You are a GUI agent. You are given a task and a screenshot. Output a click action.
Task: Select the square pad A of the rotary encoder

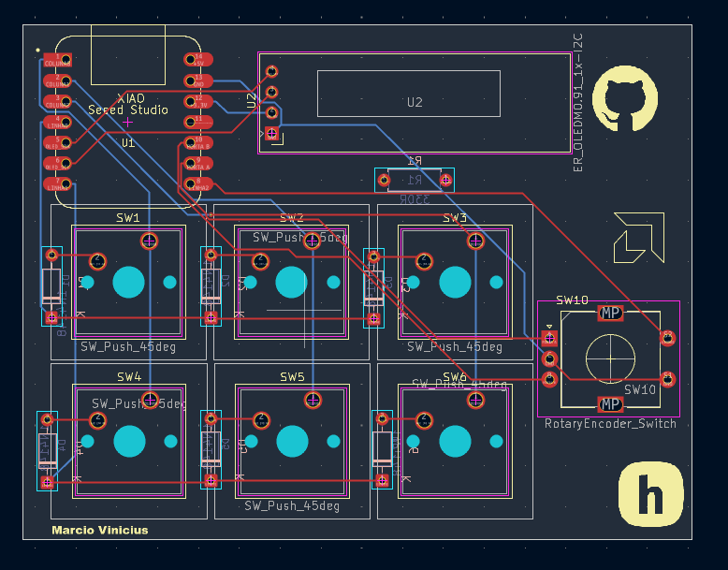click(x=549, y=338)
